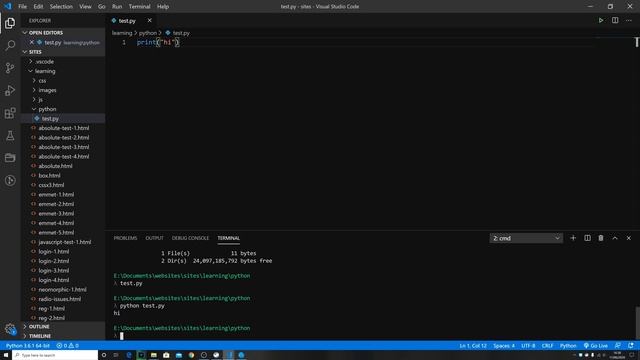
Task: Create a new terminal with plus icon
Action: pyautogui.click(x=573, y=238)
